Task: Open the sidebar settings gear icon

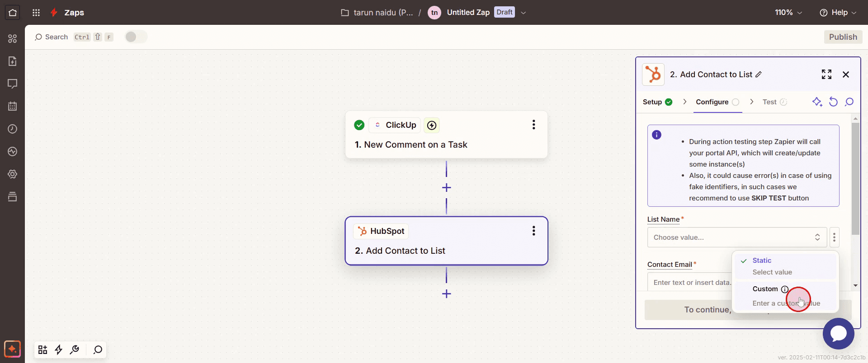Action: point(13,174)
